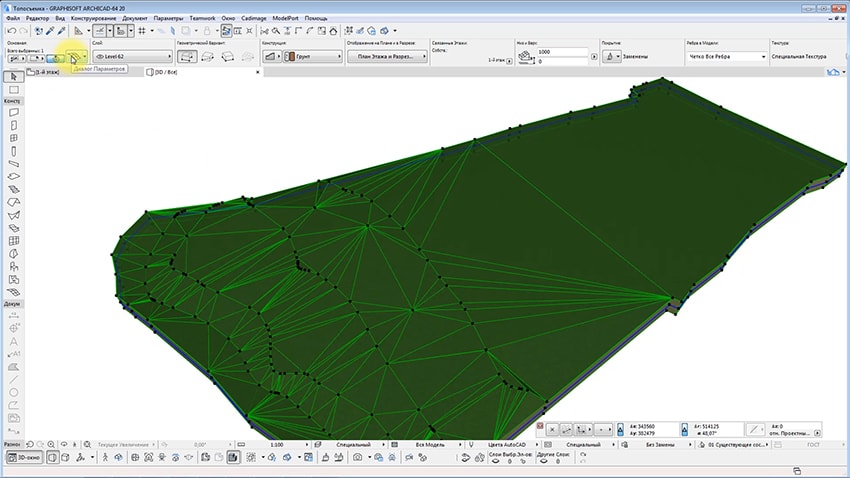Open the Конструирование menu
The image size is (850, 478).
click(x=93, y=18)
